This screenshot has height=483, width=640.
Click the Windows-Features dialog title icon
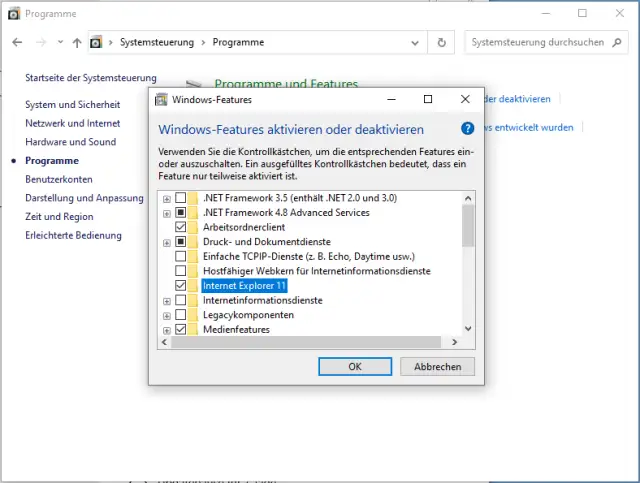pos(161,99)
